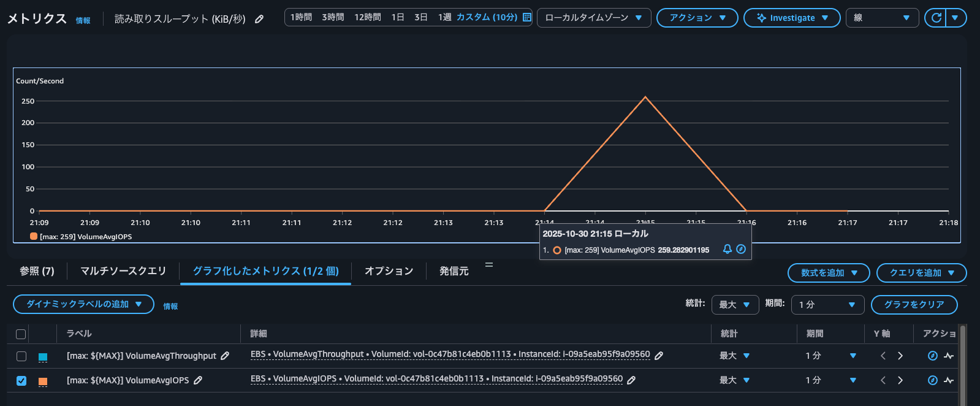Select グラフ化したメトリクス tab
980x406 pixels.
(265, 271)
